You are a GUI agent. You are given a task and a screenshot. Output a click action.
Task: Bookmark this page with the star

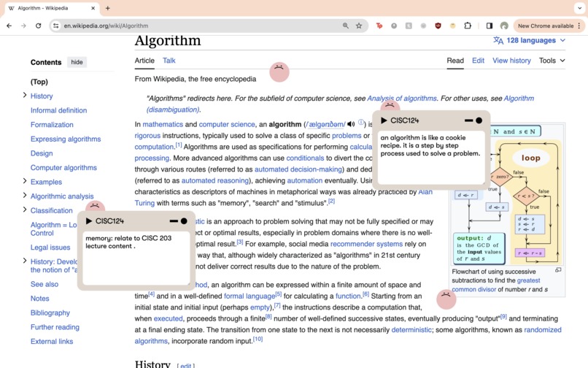pos(359,26)
